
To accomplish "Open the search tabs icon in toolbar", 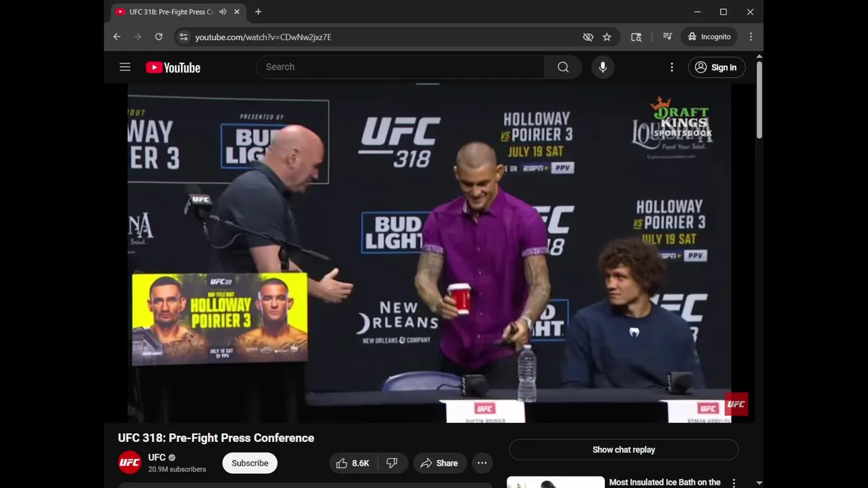I will tap(636, 37).
